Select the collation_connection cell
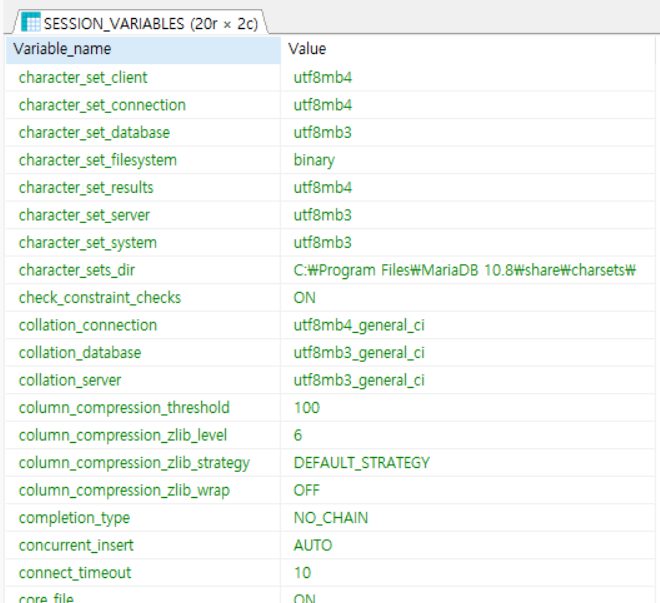660x603 pixels. [143, 325]
